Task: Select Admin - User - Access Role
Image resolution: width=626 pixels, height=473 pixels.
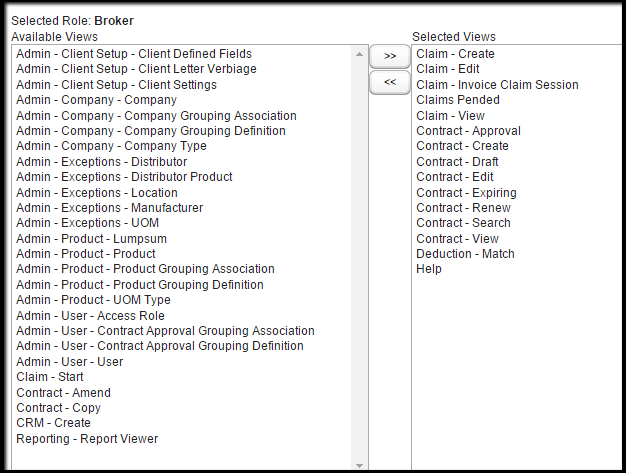Action: [90, 316]
